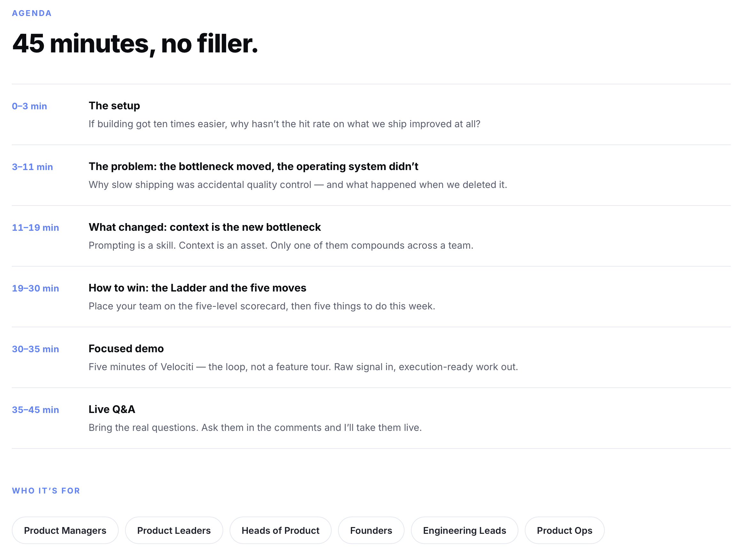Click the Product Ops tag

pos(564,530)
